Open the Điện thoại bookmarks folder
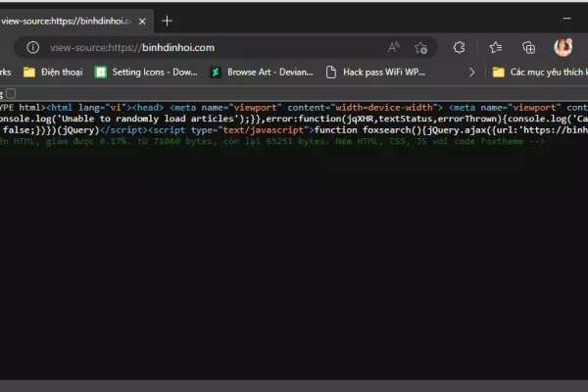Viewport: 588px width, 392px height. coord(53,72)
